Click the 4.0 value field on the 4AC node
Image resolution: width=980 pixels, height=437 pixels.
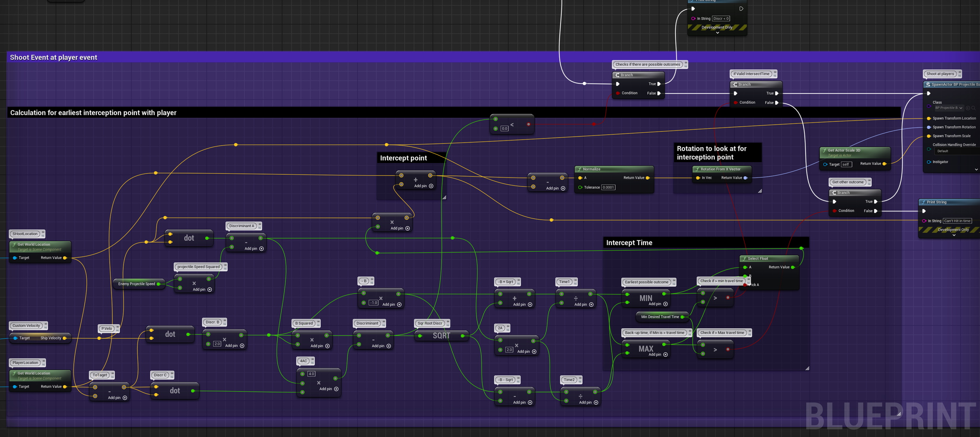[x=311, y=374]
